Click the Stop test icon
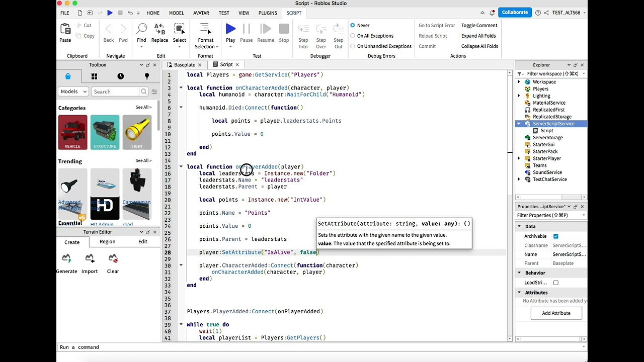 pyautogui.click(x=284, y=29)
